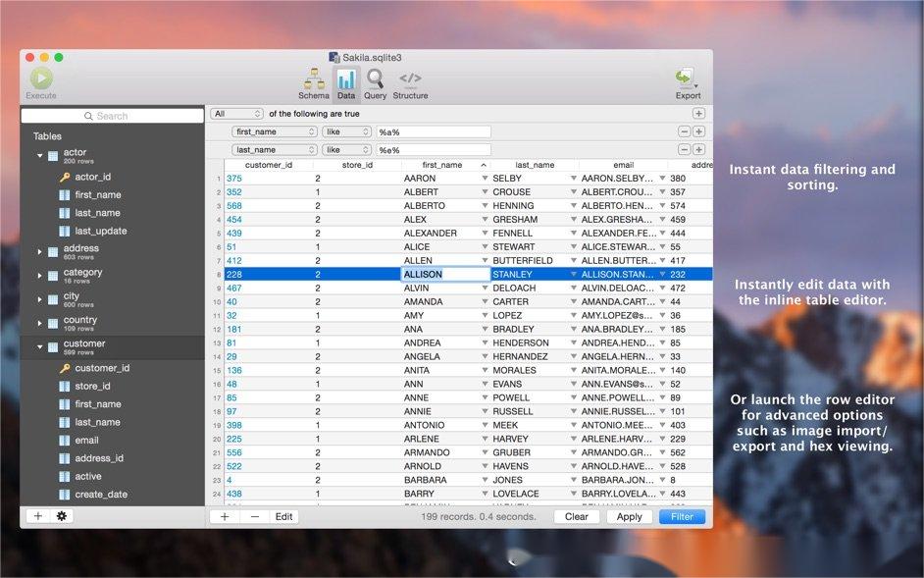Sort by store_id column header
The image size is (924, 578).
pyautogui.click(x=357, y=165)
